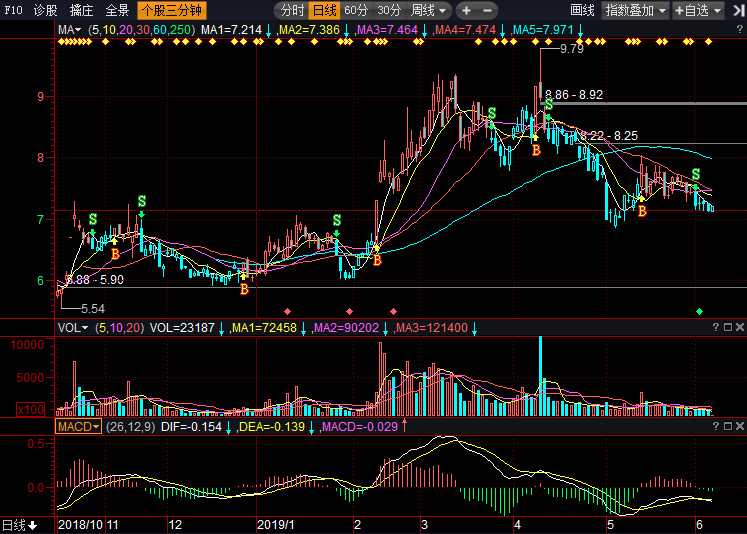
Task: Close the MACD indicator panel
Action: (739, 426)
